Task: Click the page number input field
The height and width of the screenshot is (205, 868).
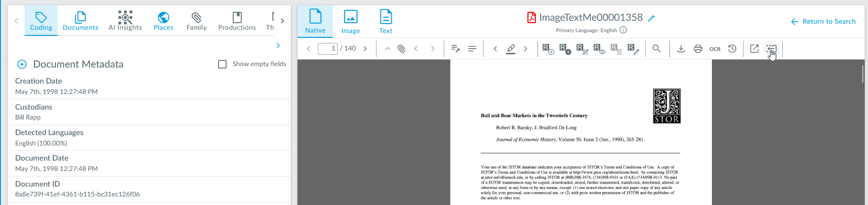Action: [327, 49]
